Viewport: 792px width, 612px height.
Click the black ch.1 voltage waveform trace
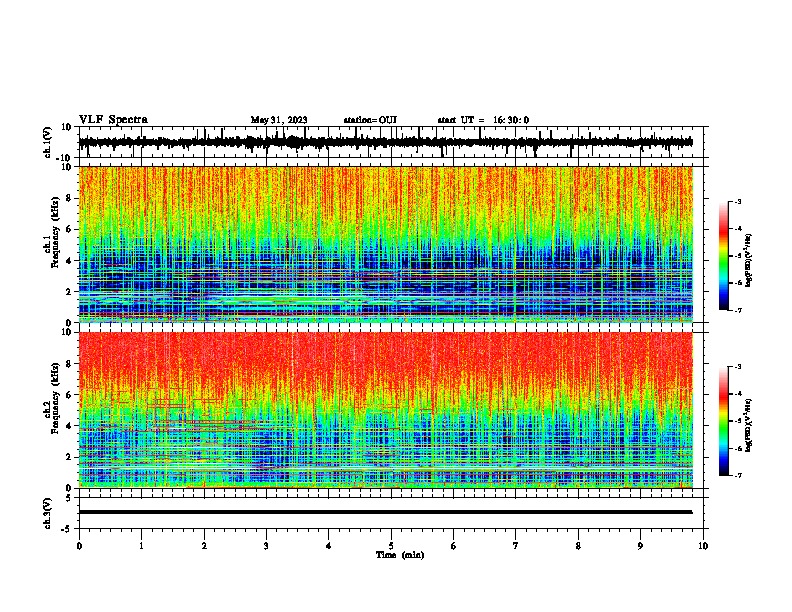coord(385,142)
